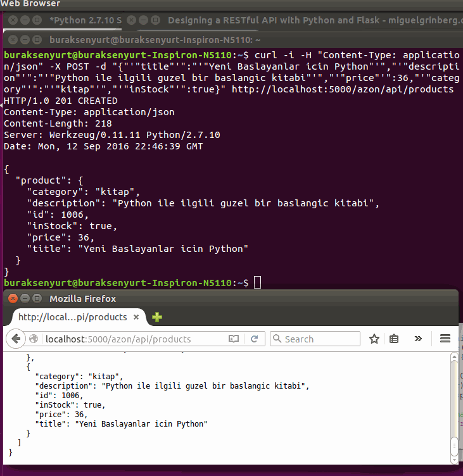Click "id": 1006 line in terminal
Image resolution: width=463 pixels, height=476 pixels.
click(58, 215)
